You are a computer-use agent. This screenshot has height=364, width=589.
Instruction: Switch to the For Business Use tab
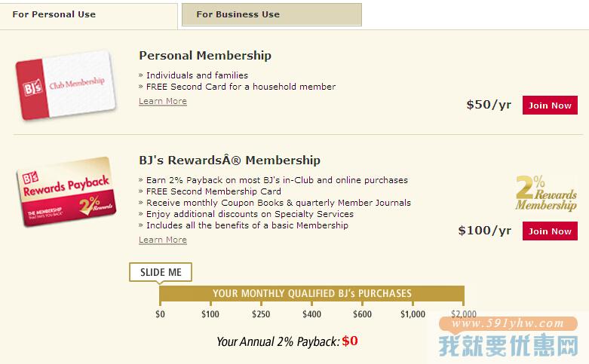coord(271,14)
